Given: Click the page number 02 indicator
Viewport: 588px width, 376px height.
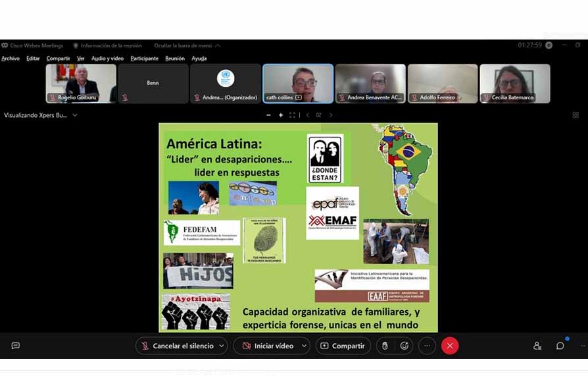Looking at the screenshot, I should 318,115.
